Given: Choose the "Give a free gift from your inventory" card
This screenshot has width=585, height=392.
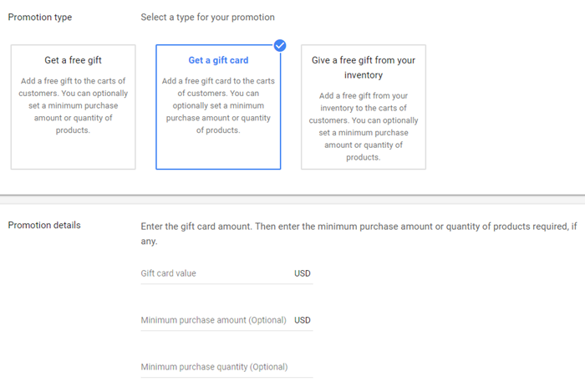Looking at the screenshot, I should click(x=364, y=107).
